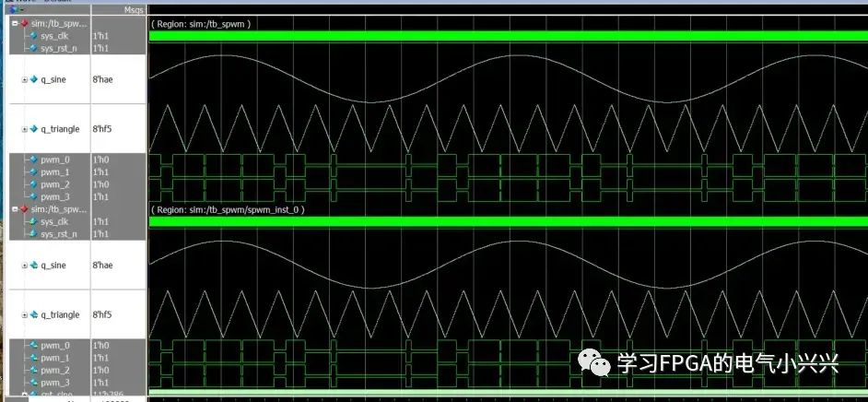The image size is (868, 402).
Task: Click the 8'hf5 value of q_triangle in spwm_inst_0 region
Action: (x=102, y=314)
